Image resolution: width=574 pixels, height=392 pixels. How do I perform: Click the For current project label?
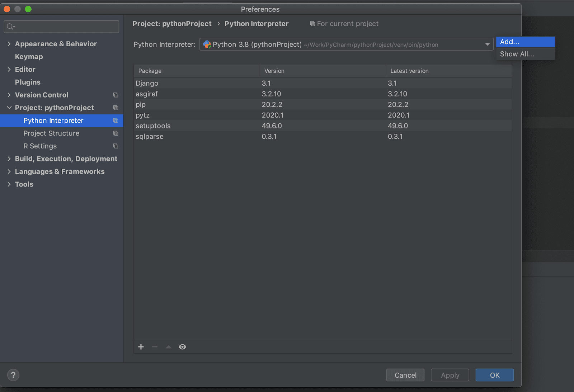tap(348, 24)
